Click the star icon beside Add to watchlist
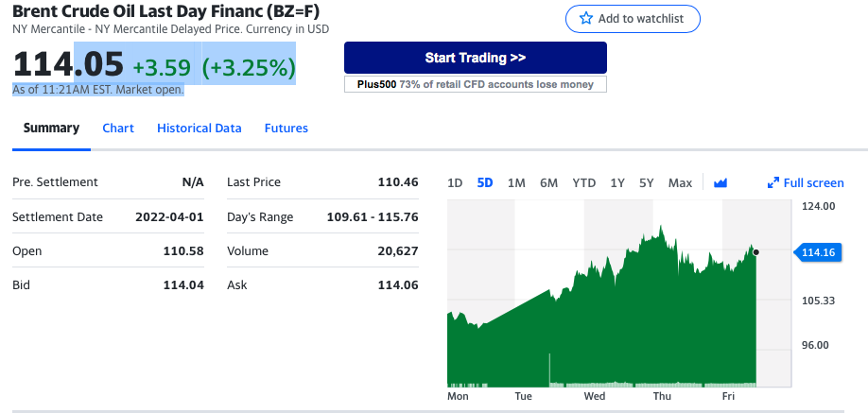 point(586,19)
